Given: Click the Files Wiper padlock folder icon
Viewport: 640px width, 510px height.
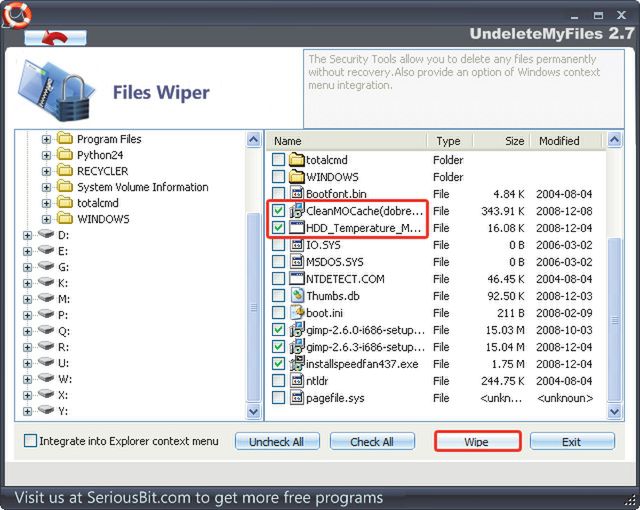Looking at the screenshot, I should [x=56, y=91].
